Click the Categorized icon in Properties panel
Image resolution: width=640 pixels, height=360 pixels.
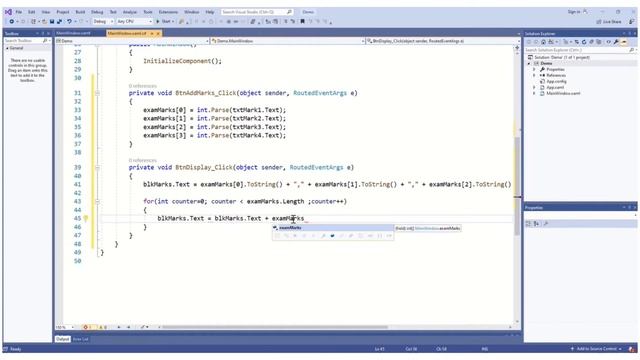point(529,224)
